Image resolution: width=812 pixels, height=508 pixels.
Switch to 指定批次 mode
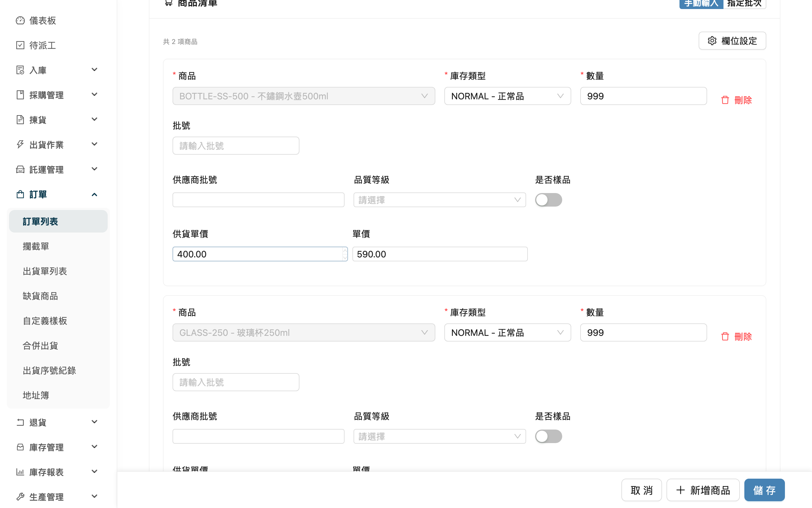pyautogui.click(x=744, y=4)
